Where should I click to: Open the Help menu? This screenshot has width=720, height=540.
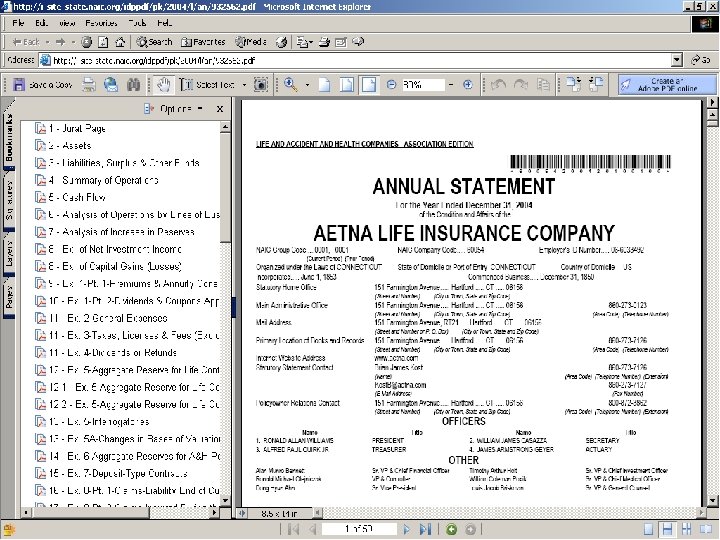pos(164,23)
